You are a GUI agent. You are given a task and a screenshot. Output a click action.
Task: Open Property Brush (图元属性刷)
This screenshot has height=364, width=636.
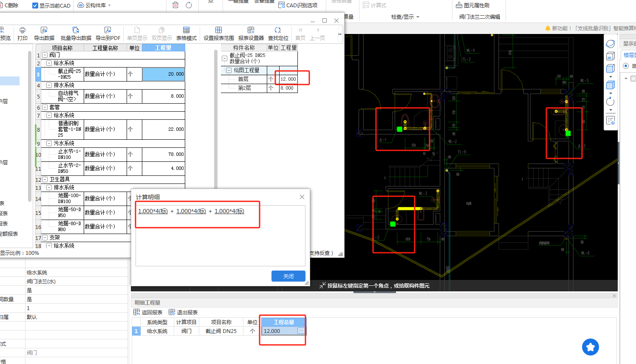pyautogui.click(x=472, y=5)
